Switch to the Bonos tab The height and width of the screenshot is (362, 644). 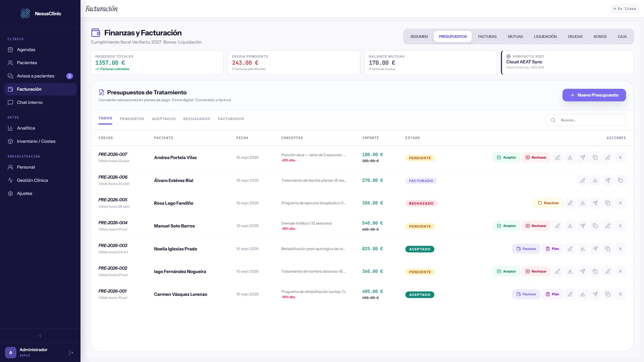point(600,37)
